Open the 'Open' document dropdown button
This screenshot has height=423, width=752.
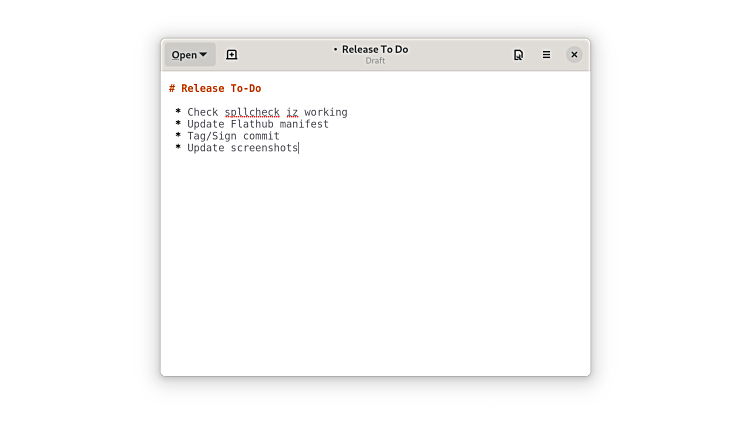pos(189,55)
